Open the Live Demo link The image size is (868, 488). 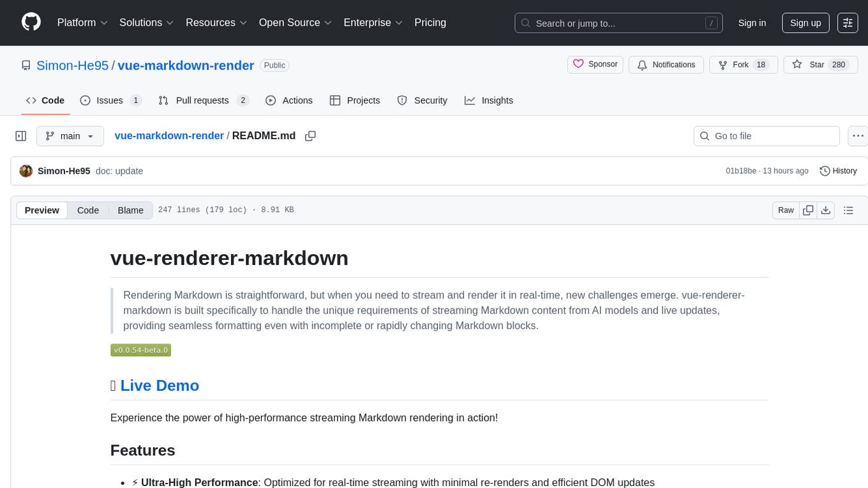160,385
